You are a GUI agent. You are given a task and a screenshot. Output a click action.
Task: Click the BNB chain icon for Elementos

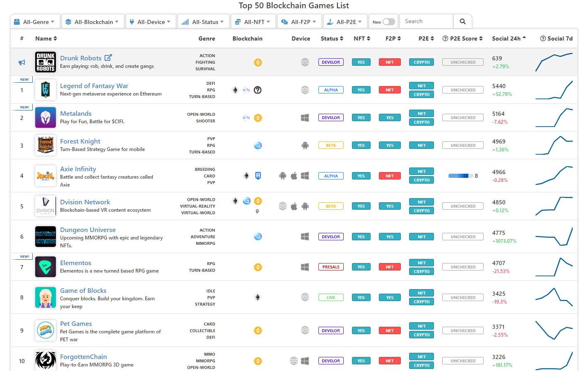click(258, 267)
